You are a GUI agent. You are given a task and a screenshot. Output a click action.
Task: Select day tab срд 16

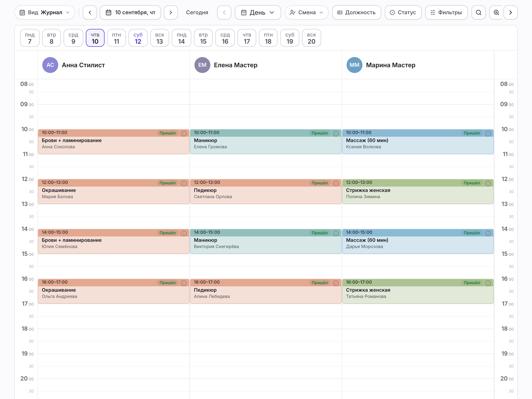(225, 38)
